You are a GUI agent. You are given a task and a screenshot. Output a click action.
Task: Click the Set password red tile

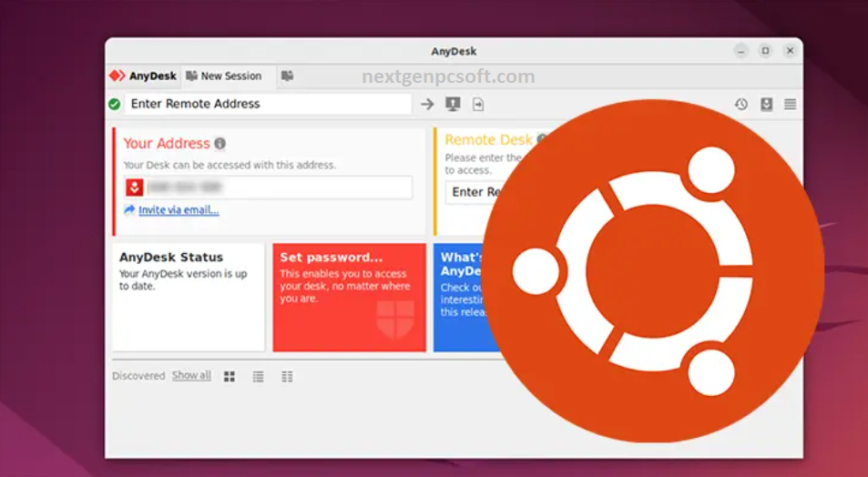click(x=349, y=297)
